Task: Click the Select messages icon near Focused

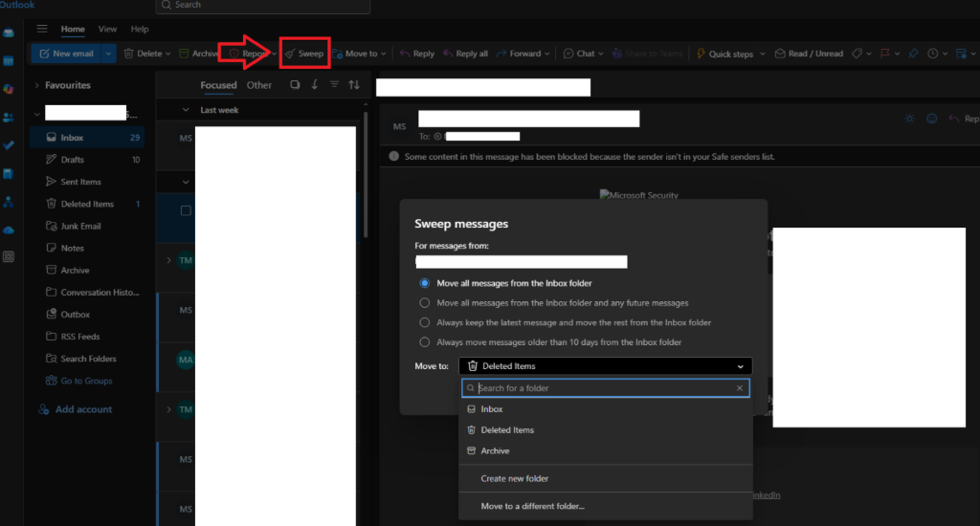Action: tap(295, 85)
